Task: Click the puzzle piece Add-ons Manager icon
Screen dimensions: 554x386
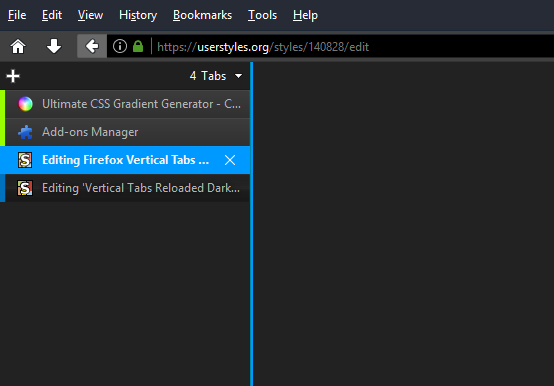Action: 25,132
